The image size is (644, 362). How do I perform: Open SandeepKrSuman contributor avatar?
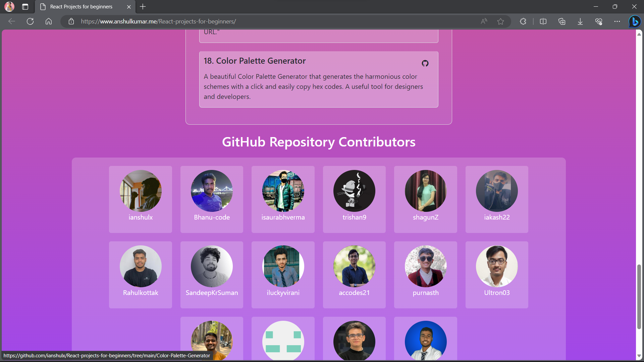tap(212, 266)
